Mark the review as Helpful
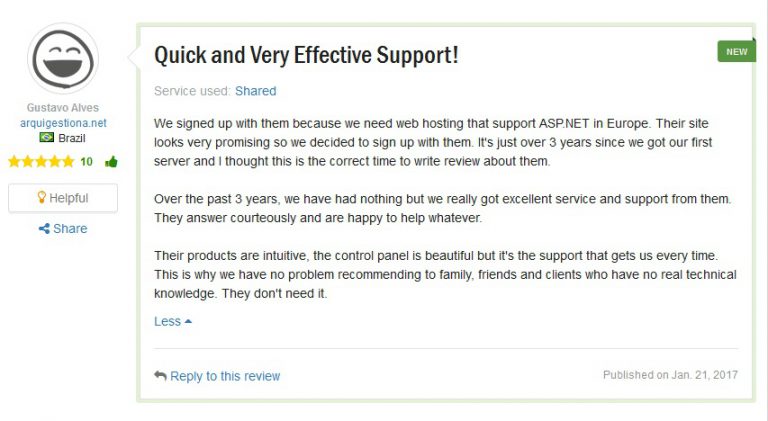 click(62, 198)
